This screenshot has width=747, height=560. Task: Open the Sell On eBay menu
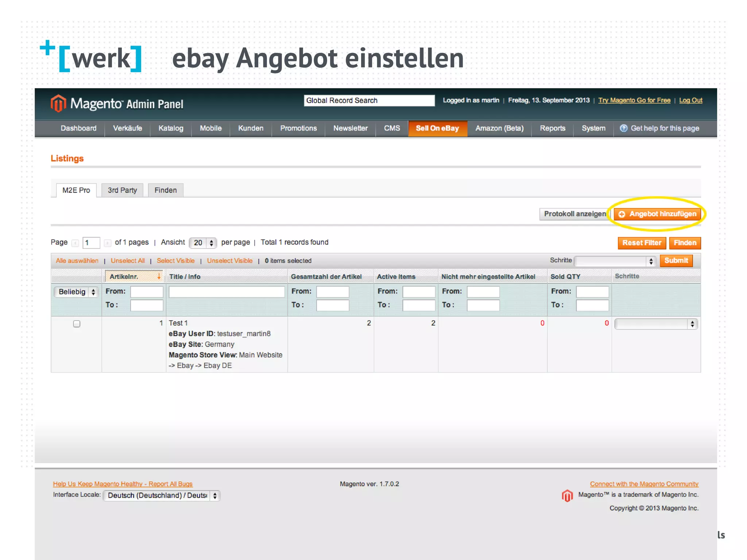click(437, 128)
